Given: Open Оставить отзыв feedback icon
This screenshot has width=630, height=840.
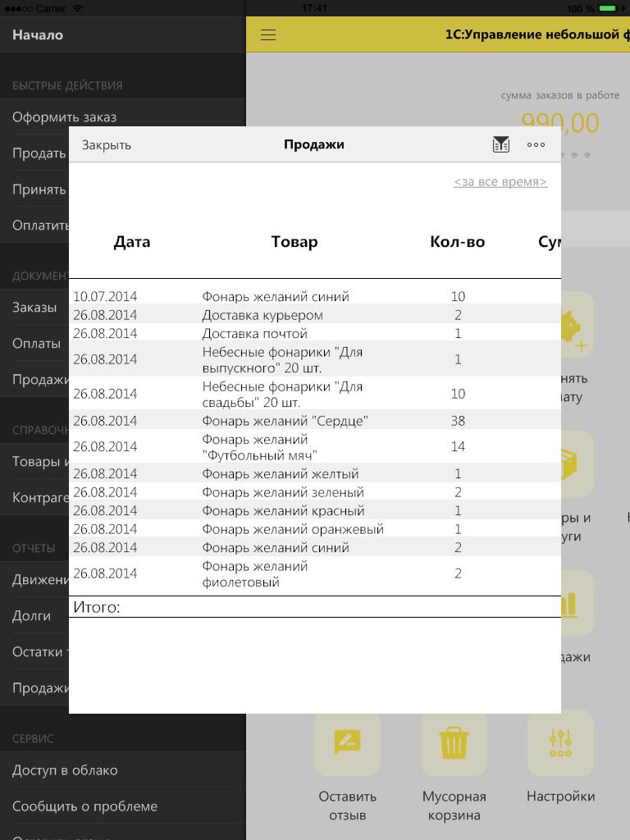Looking at the screenshot, I should (347, 742).
